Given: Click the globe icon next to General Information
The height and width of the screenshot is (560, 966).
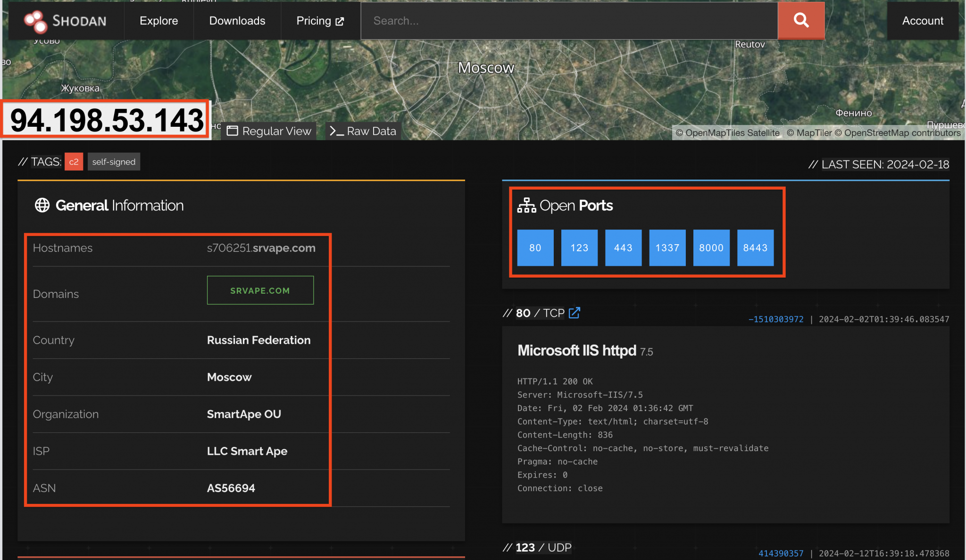Looking at the screenshot, I should pos(42,205).
